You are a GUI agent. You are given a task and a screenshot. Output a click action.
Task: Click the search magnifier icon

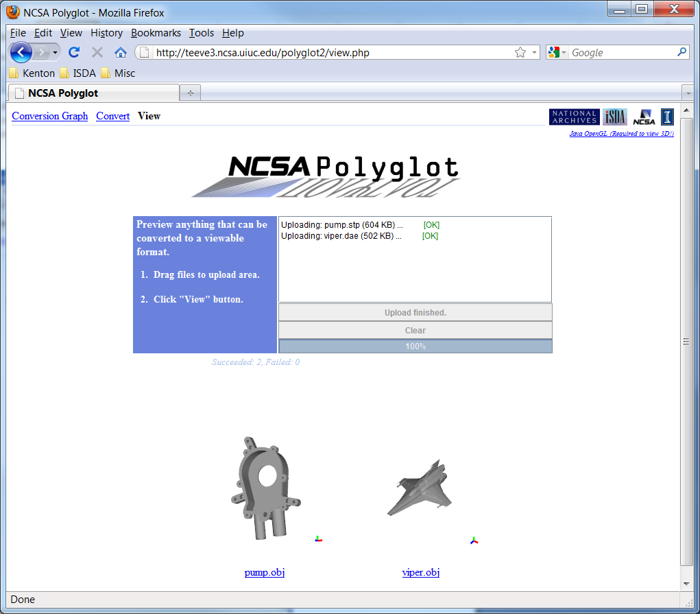point(681,52)
